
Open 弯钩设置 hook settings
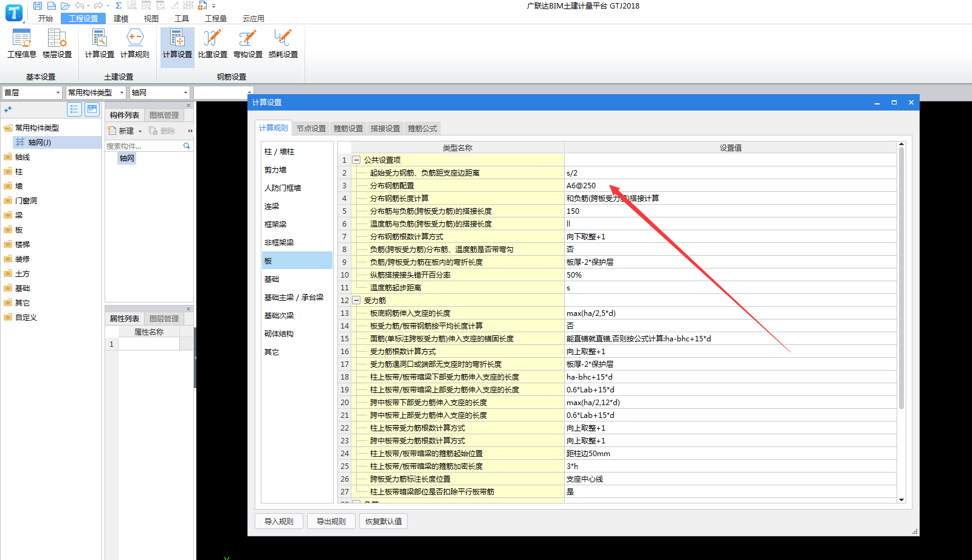pyautogui.click(x=248, y=44)
